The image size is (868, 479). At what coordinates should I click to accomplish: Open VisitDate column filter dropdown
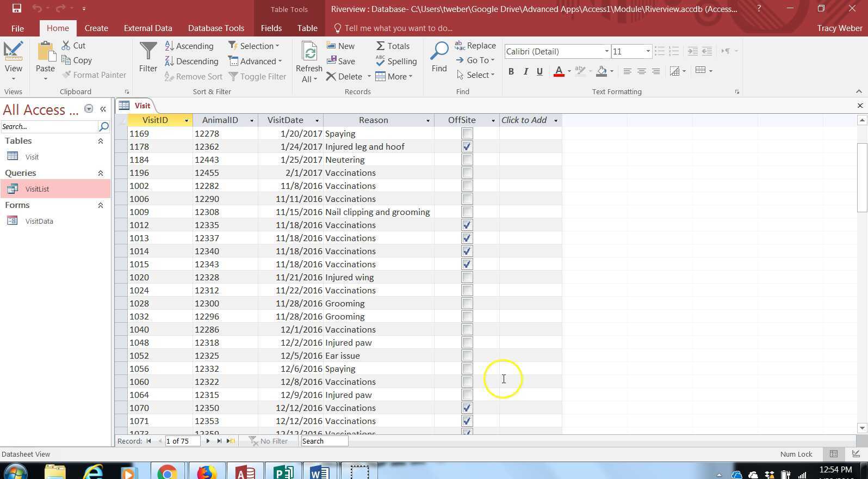(x=317, y=120)
